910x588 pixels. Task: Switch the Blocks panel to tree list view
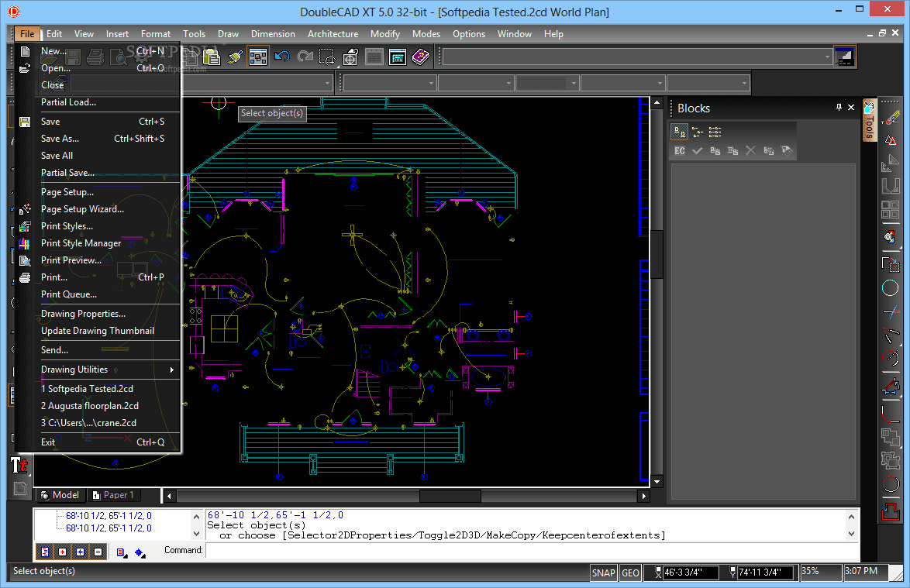(x=698, y=132)
